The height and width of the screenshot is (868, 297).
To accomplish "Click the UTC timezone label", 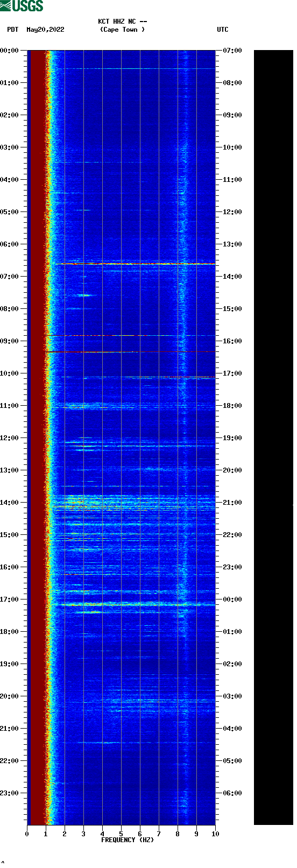I will tap(223, 30).
